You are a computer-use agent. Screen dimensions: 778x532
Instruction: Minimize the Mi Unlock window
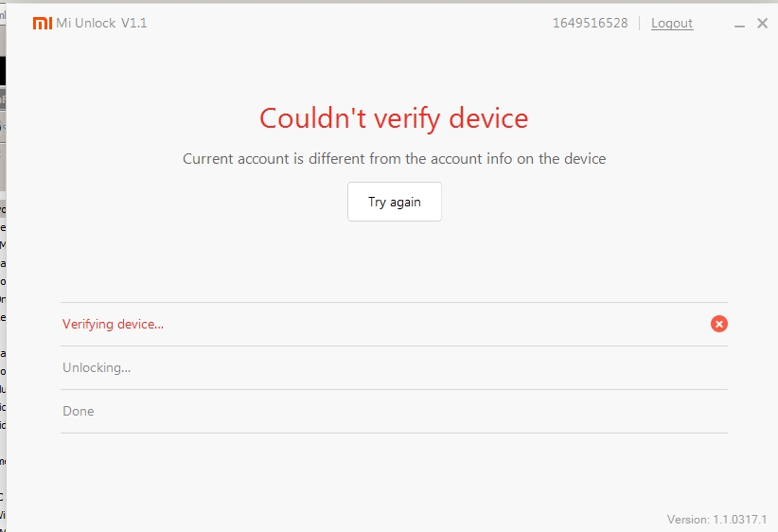[x=740, y=25]
